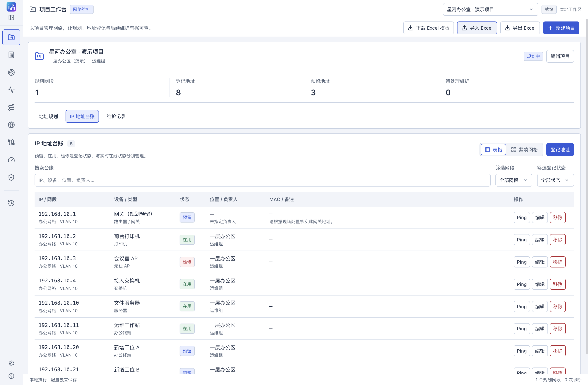
Task: Select IP cell 192.168.10.20
Action: (x=59, y=347)
